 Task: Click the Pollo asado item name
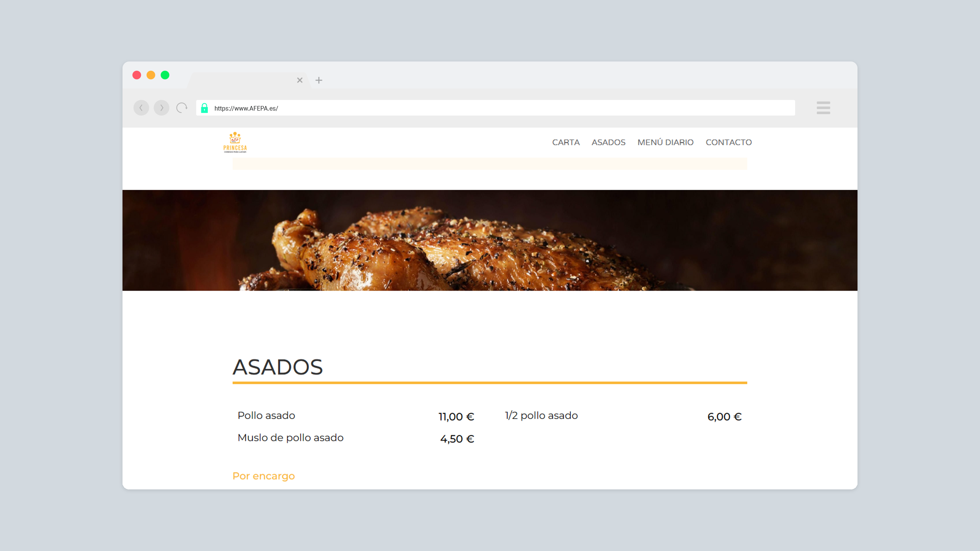pyautogui.click(x=266, y=416)
